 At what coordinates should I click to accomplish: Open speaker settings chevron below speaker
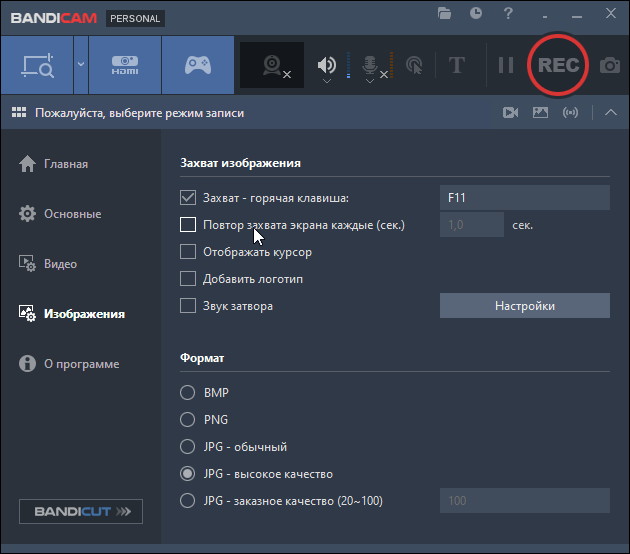tap(327, 82)
